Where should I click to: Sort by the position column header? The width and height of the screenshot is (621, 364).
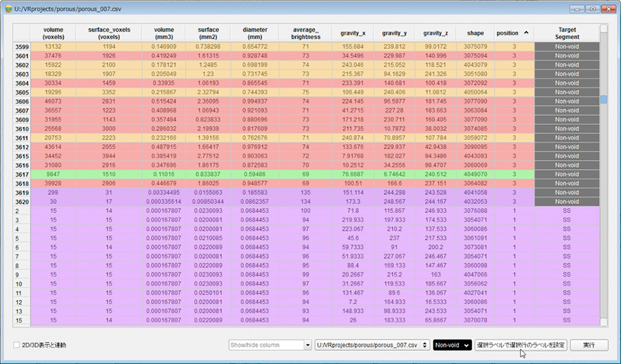pyautogui.click(x=513, y=33)
